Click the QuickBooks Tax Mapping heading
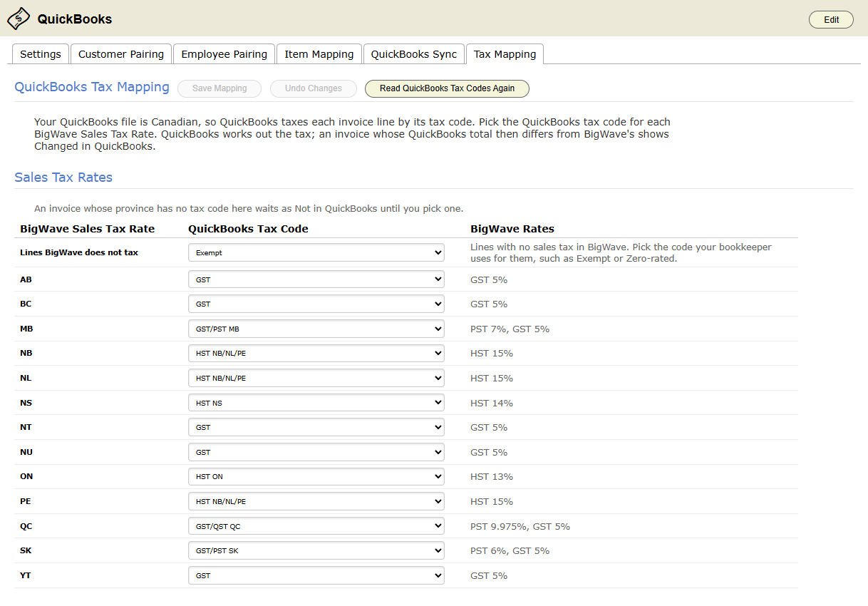The height and width of the screenshot is (606, 868). tap(92, 87)
